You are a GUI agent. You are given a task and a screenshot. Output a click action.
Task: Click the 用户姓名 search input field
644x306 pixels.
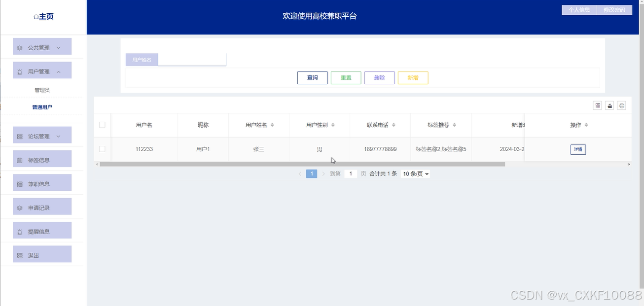click(192, 60)
